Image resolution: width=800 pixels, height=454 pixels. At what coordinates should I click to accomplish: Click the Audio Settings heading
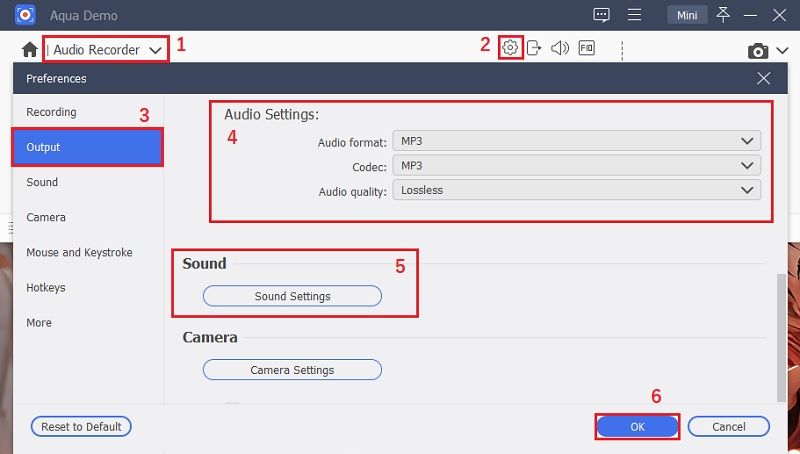(x=271, y=114)
